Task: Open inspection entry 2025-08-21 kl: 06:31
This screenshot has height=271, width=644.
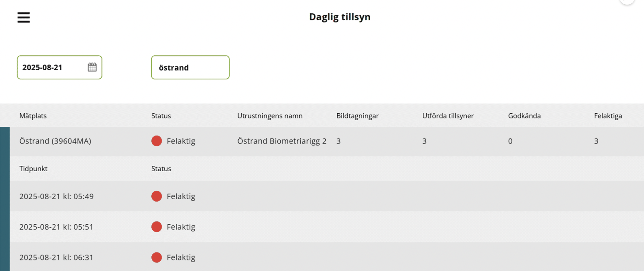Action: [327, 257]
